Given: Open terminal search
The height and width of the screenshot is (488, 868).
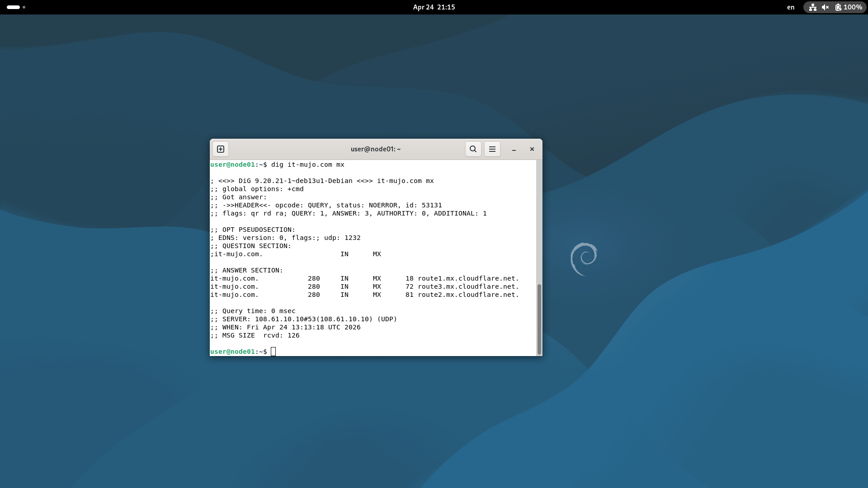Looking at the screenshot, I should (473, 149).
